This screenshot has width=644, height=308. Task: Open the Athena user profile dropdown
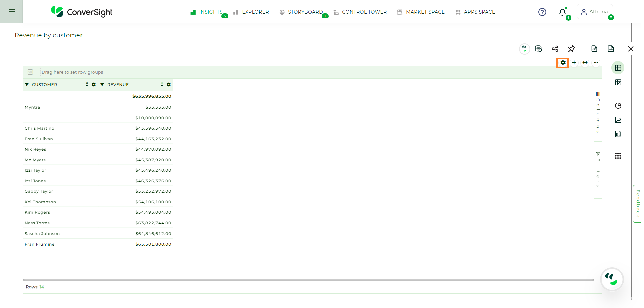(595, 12)
